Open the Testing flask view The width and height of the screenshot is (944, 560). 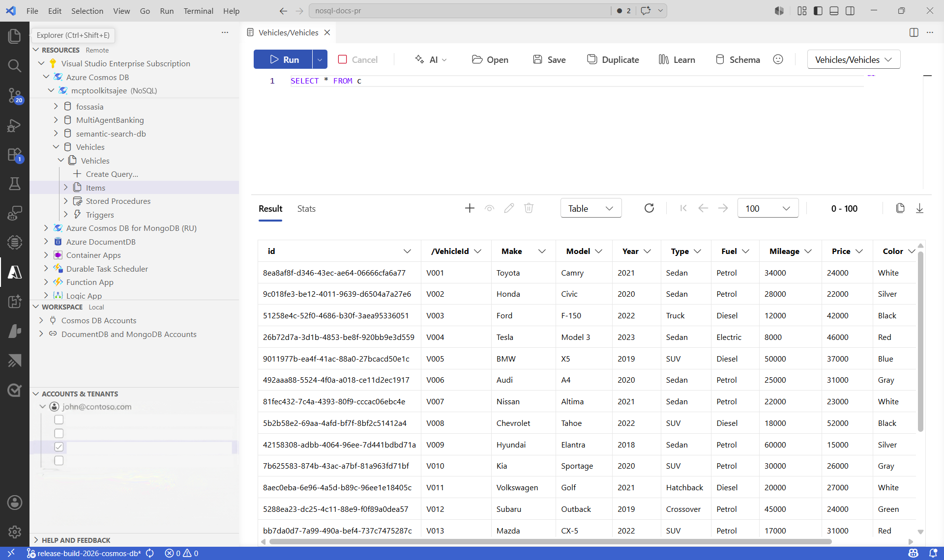pyautogui.click(x=15, y=184)
